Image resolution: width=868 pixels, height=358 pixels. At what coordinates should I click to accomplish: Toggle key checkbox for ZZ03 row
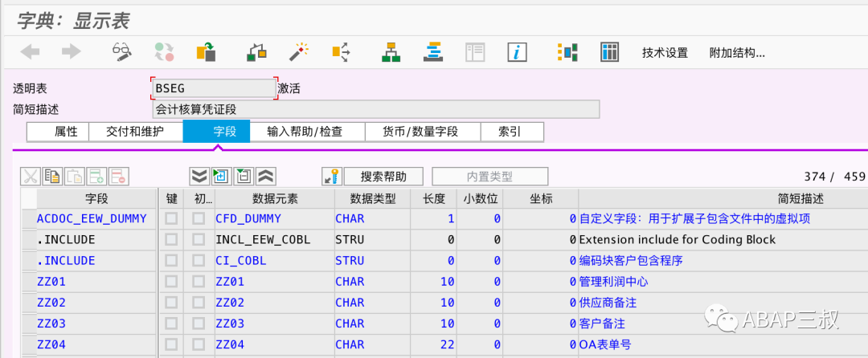(172, 323)
